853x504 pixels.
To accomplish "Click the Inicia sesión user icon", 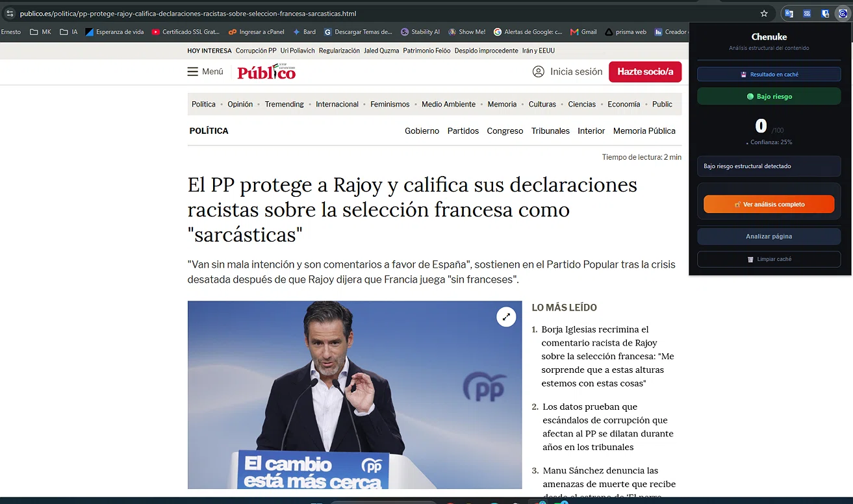I will pyautogui.click(x=538, y=71).
